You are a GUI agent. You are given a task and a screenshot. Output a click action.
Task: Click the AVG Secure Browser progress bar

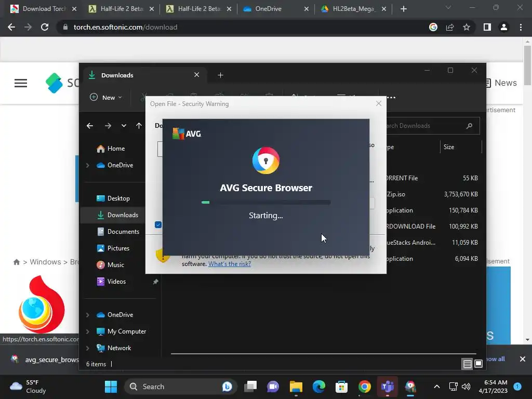tap(266, 203)
